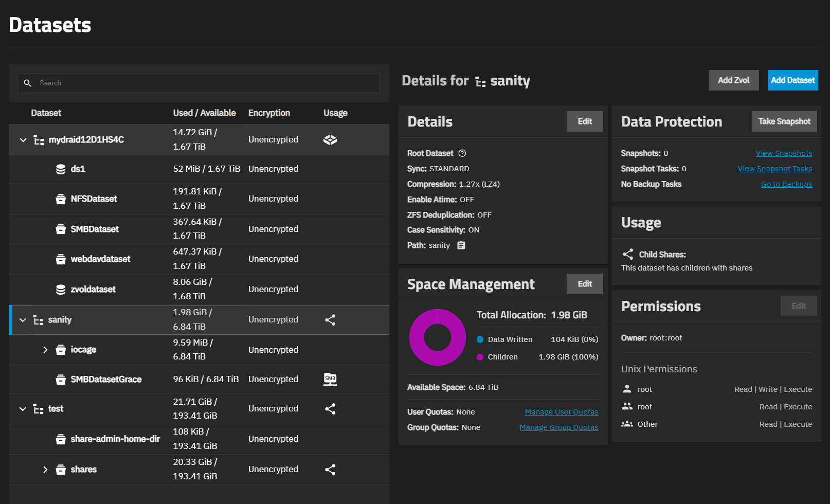Expand the iocage dataset
This screenshot has height=504, width=830.
click(45, 349)
